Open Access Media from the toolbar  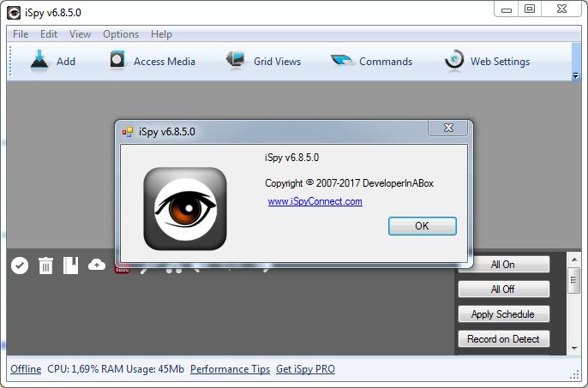tap(153, 61)
